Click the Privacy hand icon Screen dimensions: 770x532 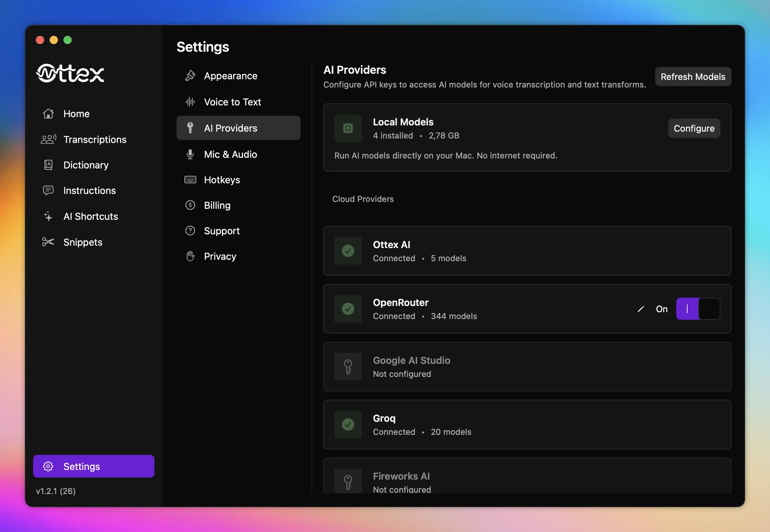[x=190, y=256]
